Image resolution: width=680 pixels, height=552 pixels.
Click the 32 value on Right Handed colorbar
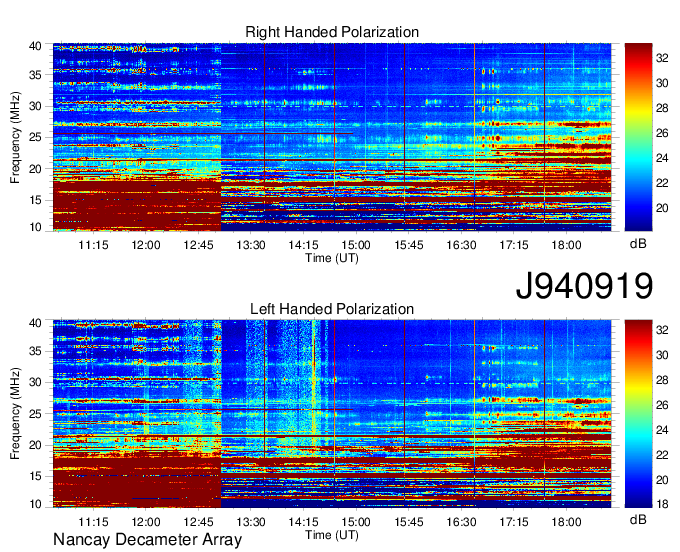(662, 58)
